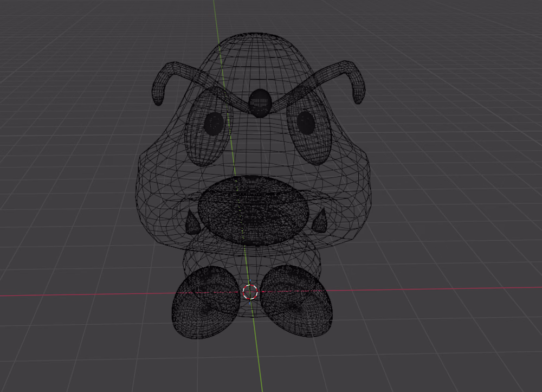Select the right foot mesh

pos(296,301)
